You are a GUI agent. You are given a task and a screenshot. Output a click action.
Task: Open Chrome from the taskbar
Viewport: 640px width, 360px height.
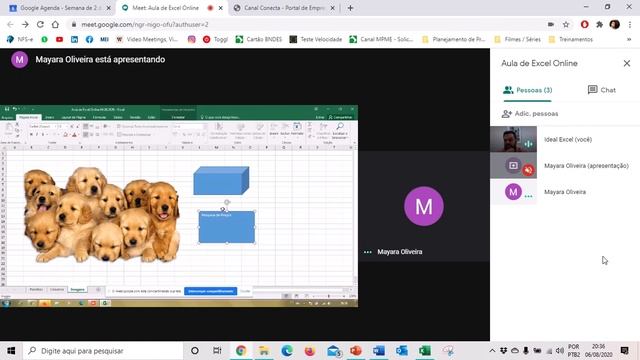241,351
